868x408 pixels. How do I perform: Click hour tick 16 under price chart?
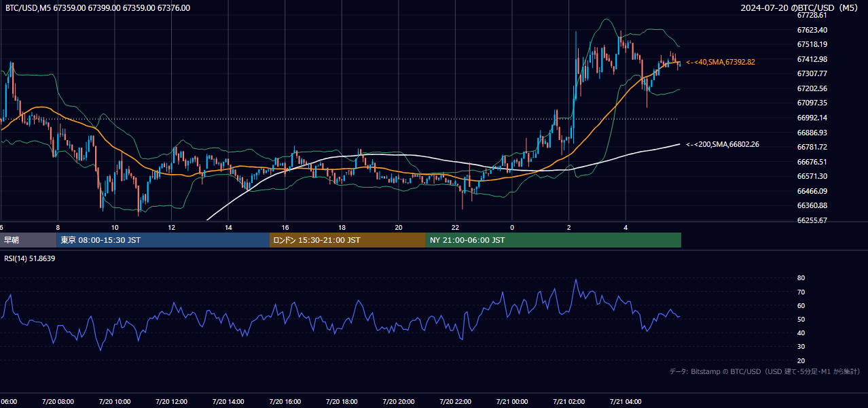(x=285, y=228)
